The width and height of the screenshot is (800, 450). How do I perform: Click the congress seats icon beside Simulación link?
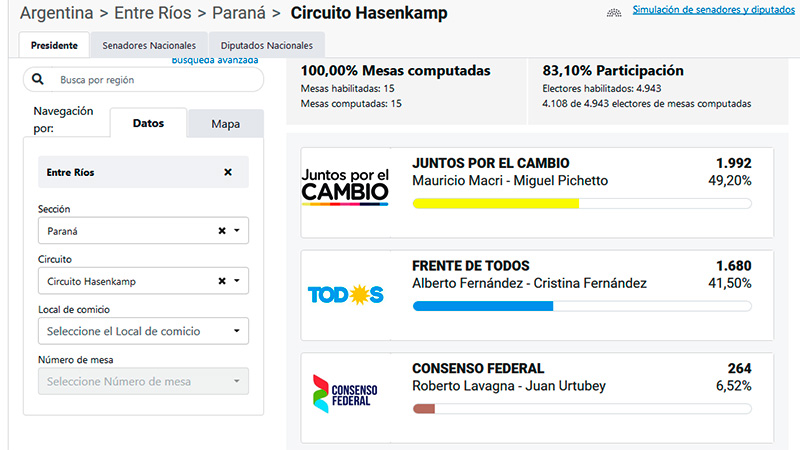tap(614, 13)
